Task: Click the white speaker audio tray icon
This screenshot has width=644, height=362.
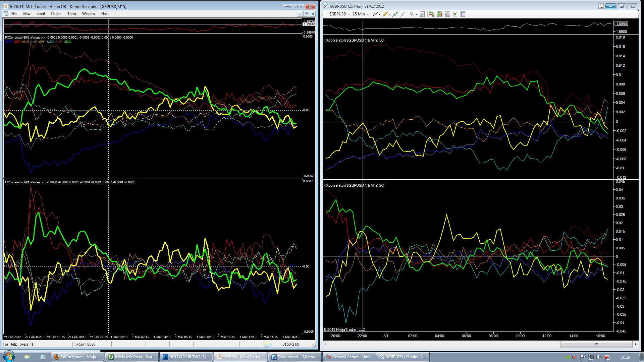Action: click(x=599, y=357)
